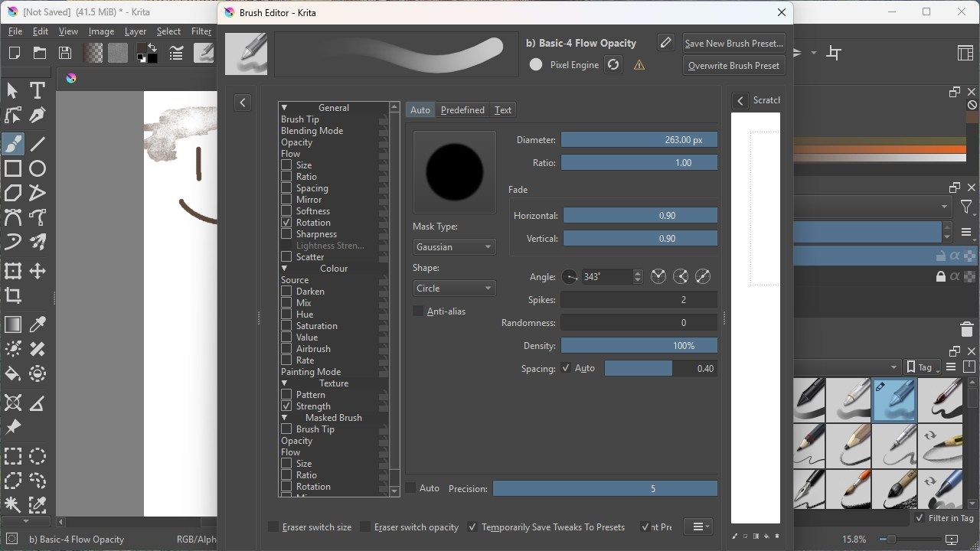The height and width of the screenshot is (551, 980).
Task: Open the Image menu
Action: tap(101, 31)
